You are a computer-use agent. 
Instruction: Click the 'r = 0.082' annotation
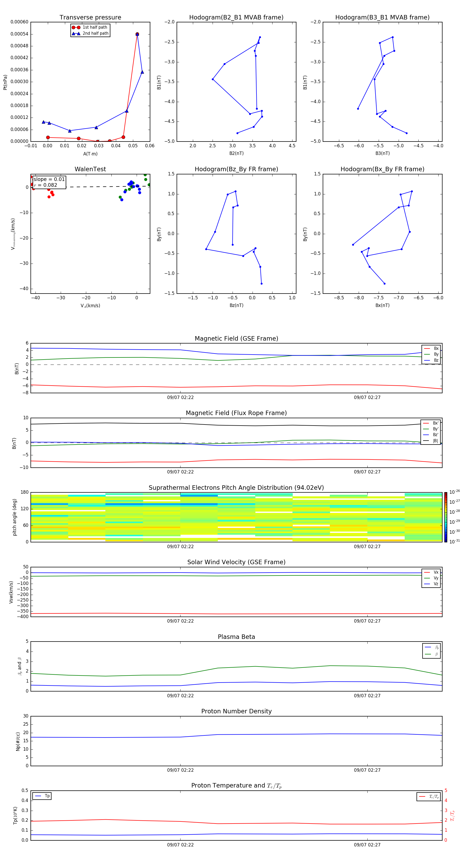pyautogui.click(x=45, y=185)
